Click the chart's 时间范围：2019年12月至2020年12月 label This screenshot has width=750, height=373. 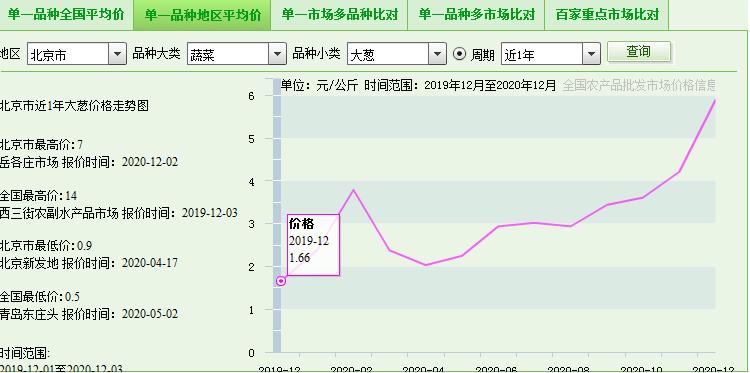(460, 85)
